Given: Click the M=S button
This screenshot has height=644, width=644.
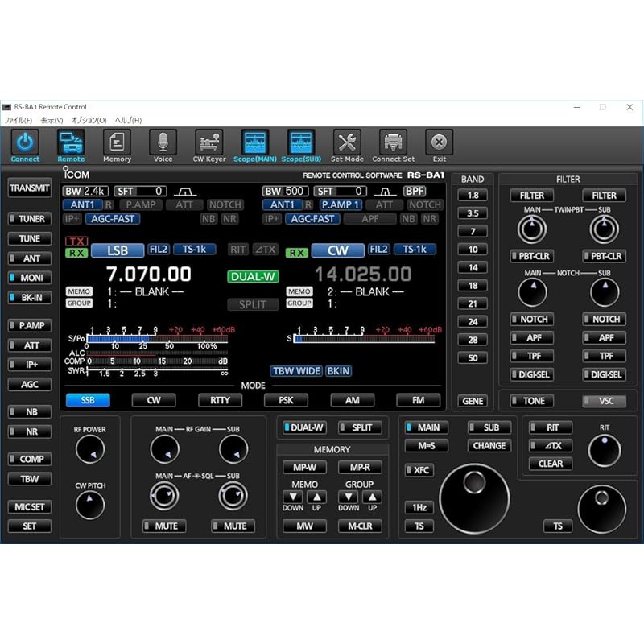Looking at the screenshot, I should pyautogui.click(x=427, y=446).
